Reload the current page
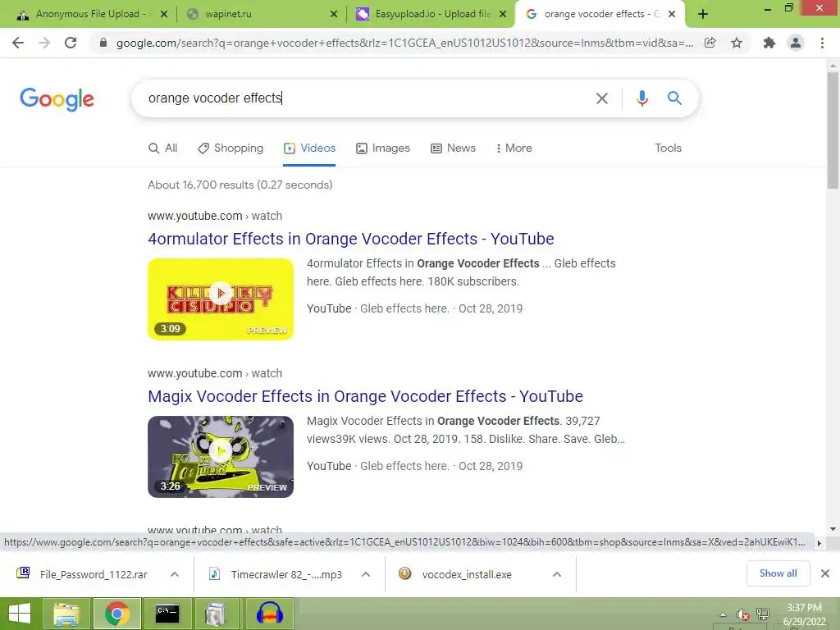840x630 pixels. click(71, 43)
